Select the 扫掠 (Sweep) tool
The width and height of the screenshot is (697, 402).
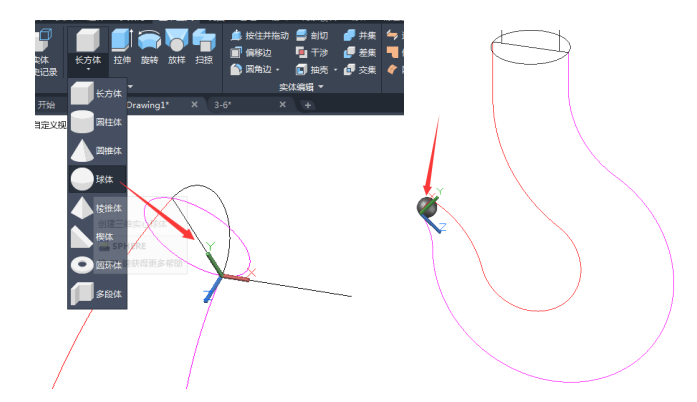point(204,46)
